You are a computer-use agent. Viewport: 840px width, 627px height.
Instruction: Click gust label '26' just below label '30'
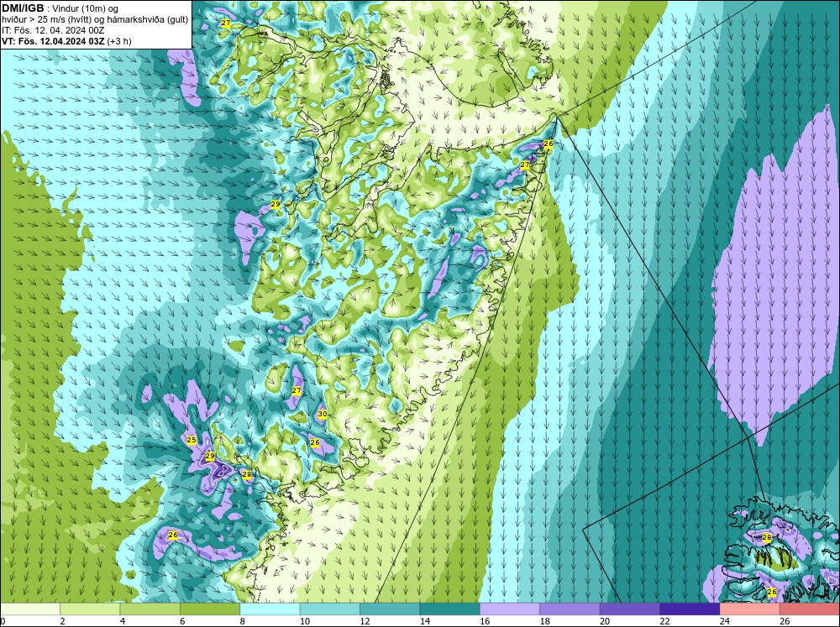coord(315,442)
